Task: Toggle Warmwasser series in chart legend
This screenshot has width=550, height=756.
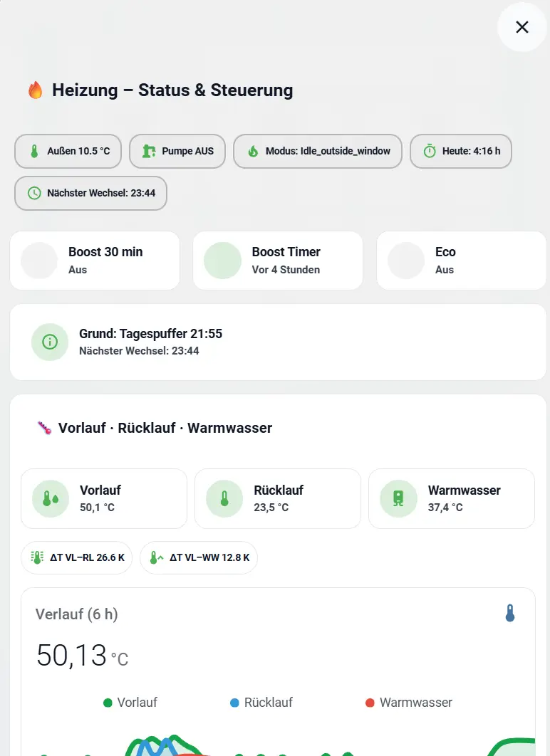Action: coord(408,703)
